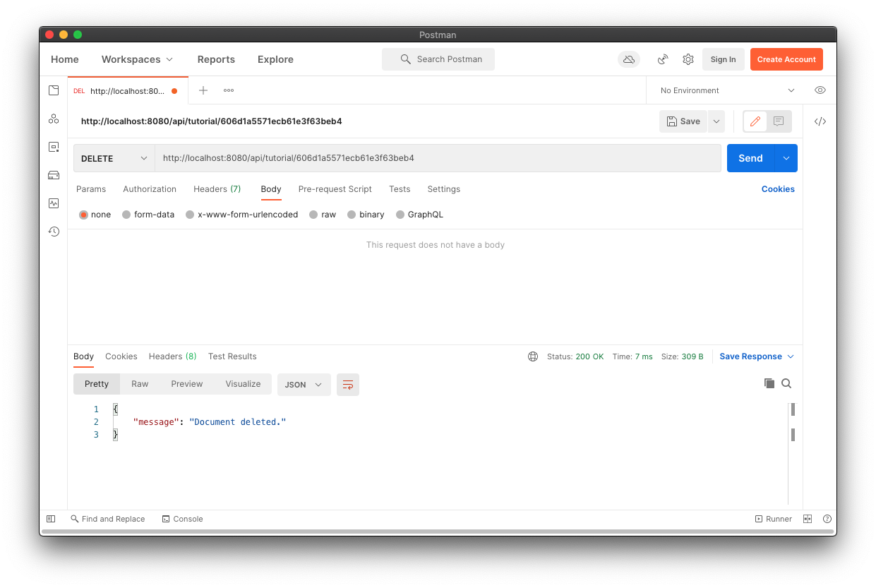The height and width of the screenshot is (588, 876).
Task: Select the binary body type radio
Action: (352, 215)
